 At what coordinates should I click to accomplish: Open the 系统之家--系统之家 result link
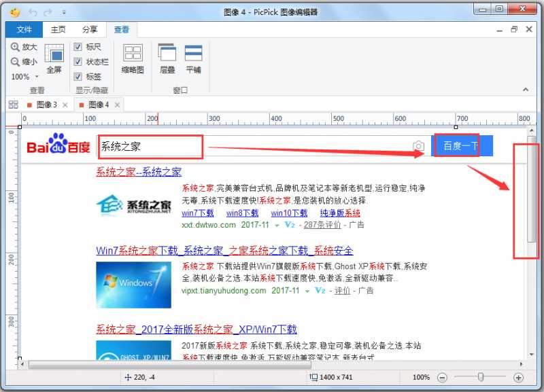pyautogui.click(x=139, y=172)
